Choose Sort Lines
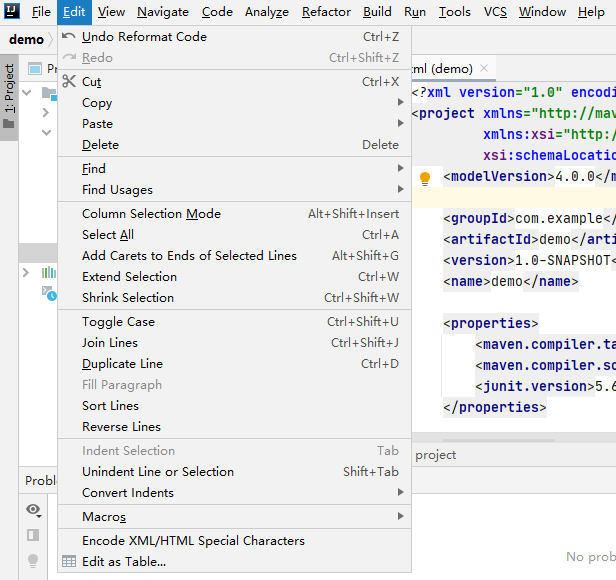 click(x=235, y=406)
